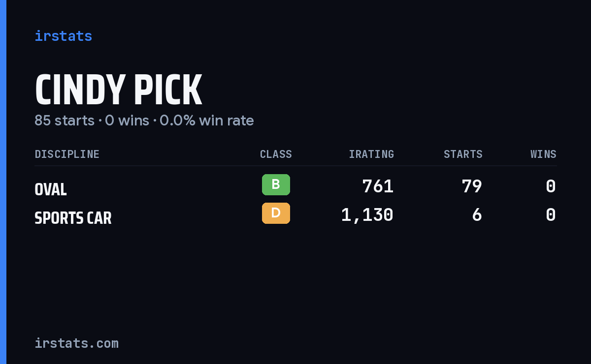The width and height of the screenshot is (591, 364).
Task: Select the 79 oval starts value
Action: click(x=472, y=186)
